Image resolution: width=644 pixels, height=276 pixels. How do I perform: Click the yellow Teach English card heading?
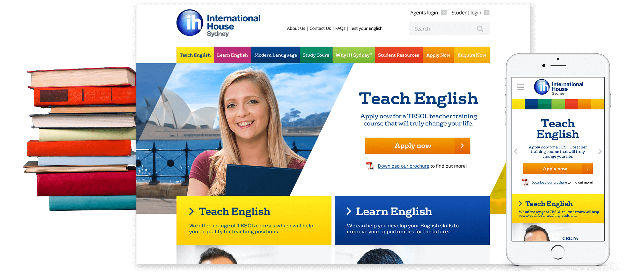tap(235, 212)
